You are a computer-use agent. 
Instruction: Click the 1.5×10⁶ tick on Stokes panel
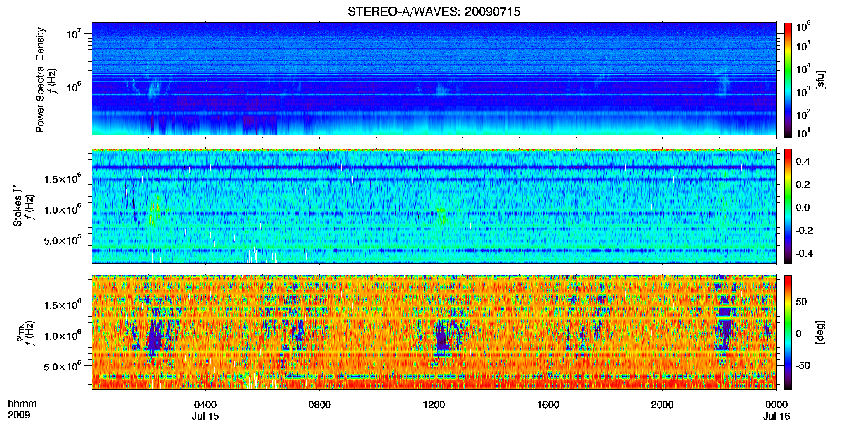tap(62, 179)
